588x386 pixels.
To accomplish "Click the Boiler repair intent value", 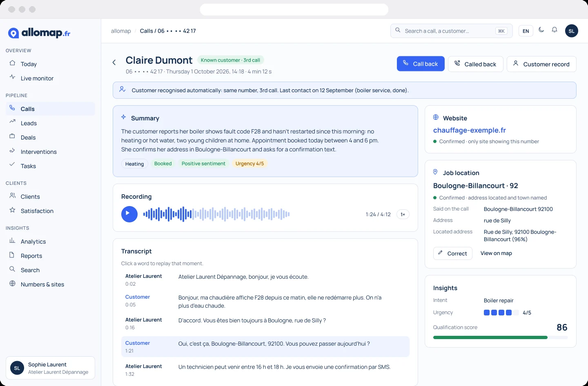I will click(499, 300).
